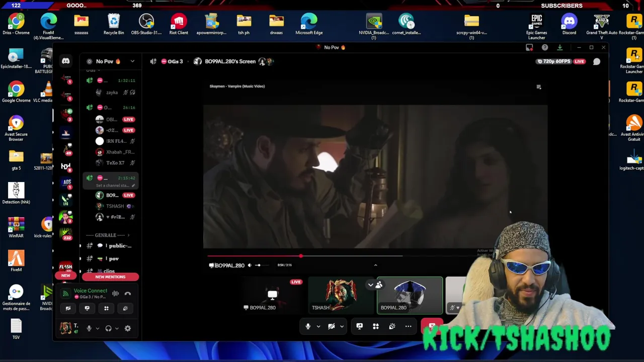Disconnect from voice channel hang-up icon
Image resolution: width=644 pixels, height=362 pixels.
(x=128, y=294)
